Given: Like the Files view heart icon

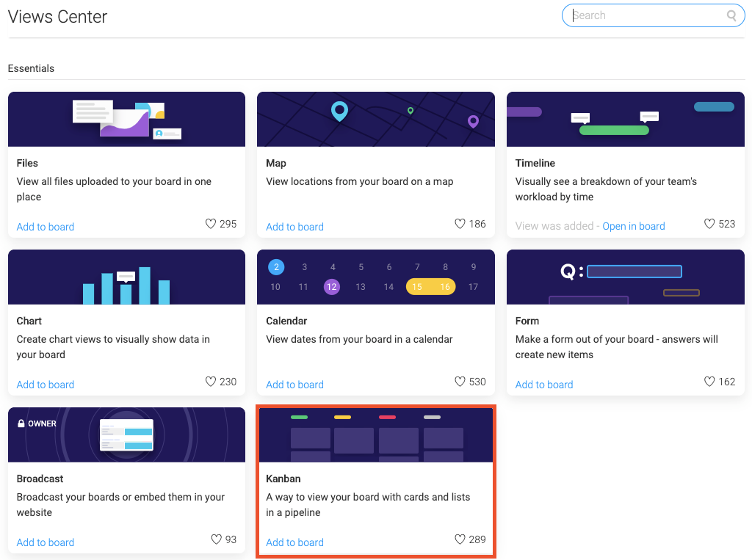Looking at the screenshot, I should point(211,224).
